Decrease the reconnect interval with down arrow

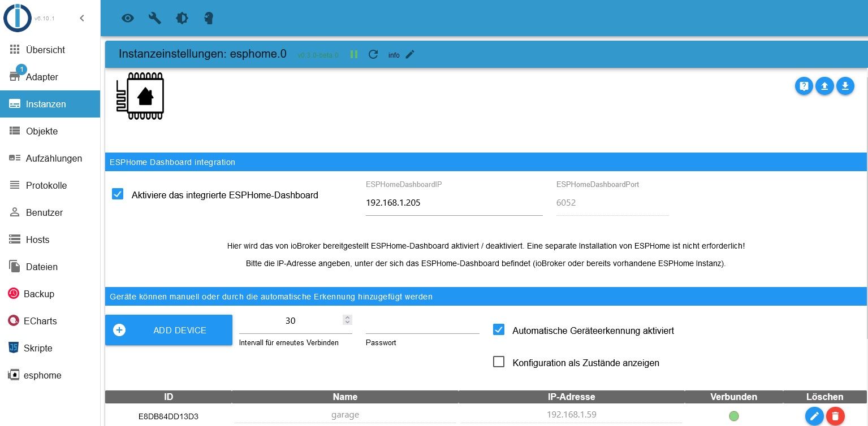(x=348, y=323)
